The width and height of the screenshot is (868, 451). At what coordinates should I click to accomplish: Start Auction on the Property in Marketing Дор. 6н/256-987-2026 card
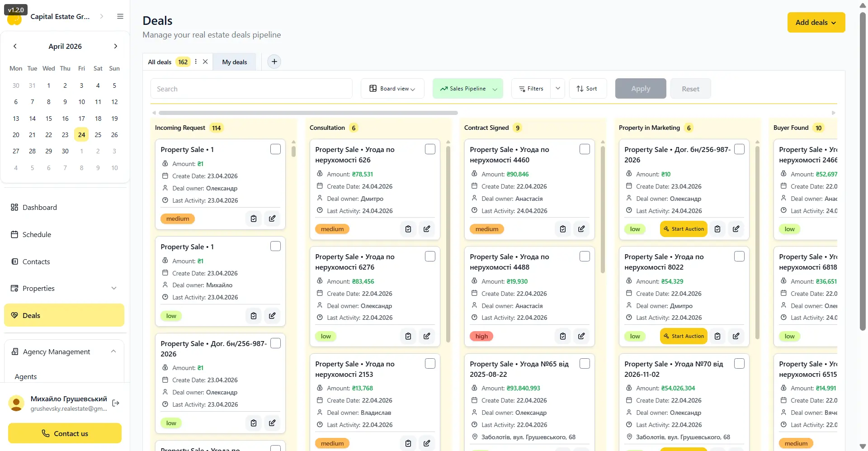pos(684,229)
